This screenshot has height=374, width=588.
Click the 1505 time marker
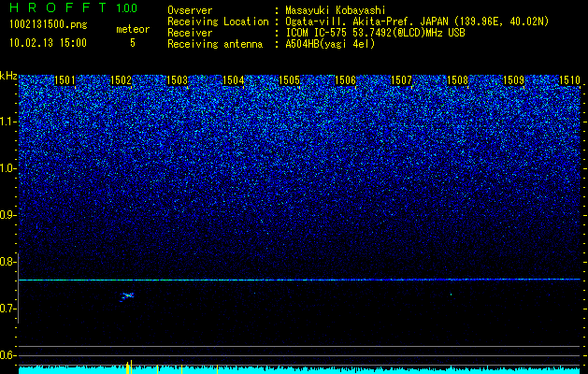[290, 80]
